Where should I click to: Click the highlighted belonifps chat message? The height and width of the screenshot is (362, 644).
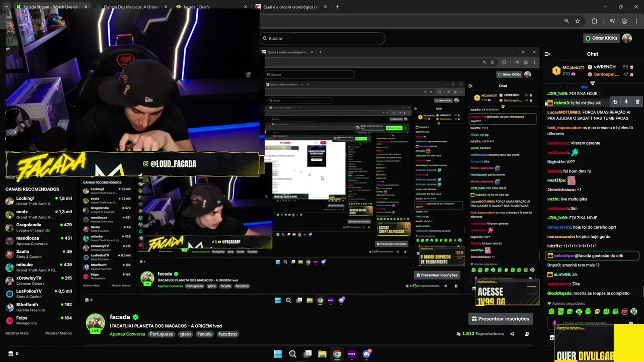[x=592, y=255]
